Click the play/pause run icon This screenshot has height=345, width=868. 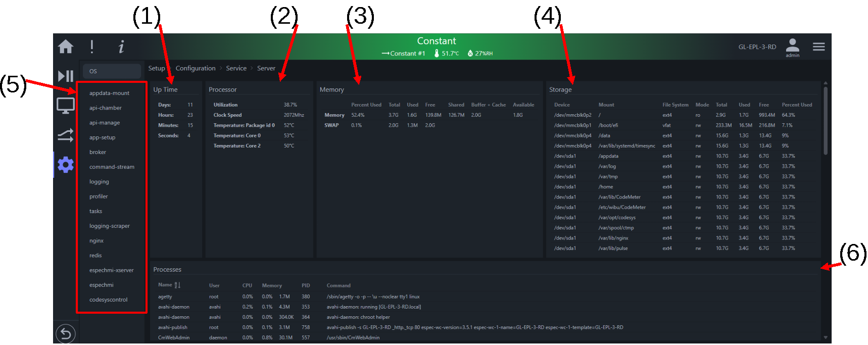click(x=66, y=76)
